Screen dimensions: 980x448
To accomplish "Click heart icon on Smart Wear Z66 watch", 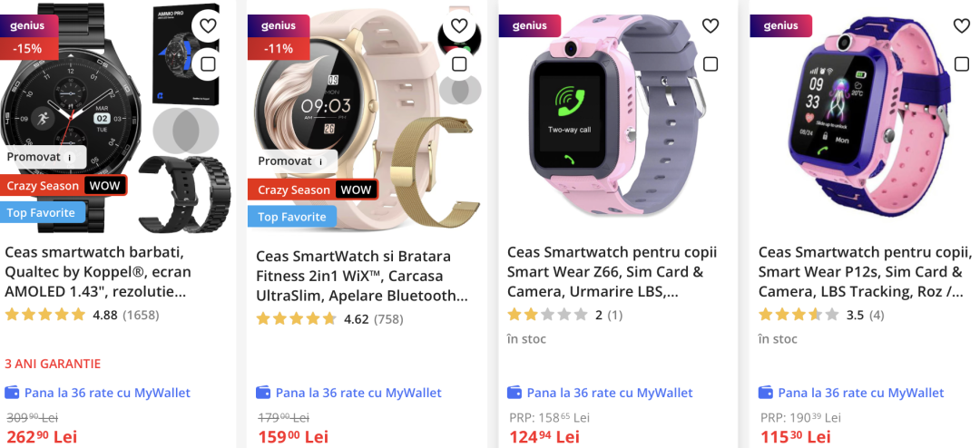I will point(710,25).
